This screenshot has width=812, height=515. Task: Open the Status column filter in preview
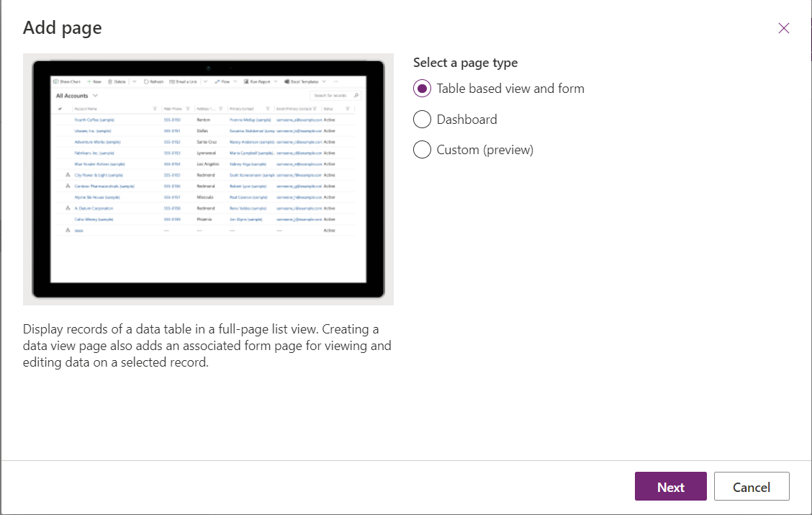(348, 109)
